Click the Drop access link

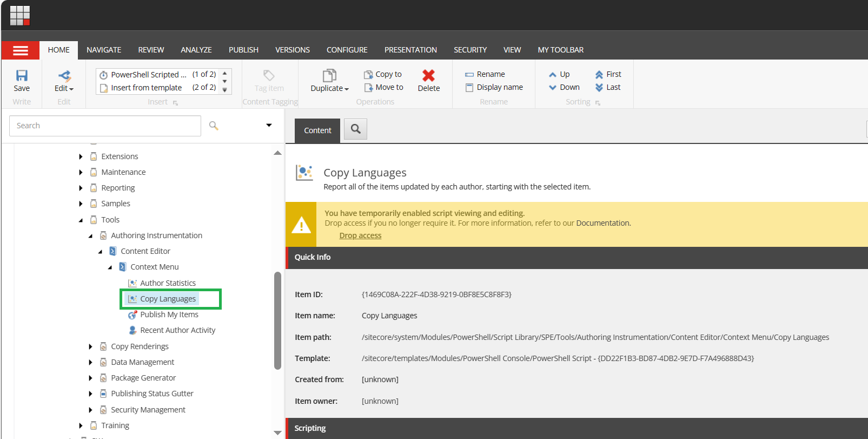360,235
